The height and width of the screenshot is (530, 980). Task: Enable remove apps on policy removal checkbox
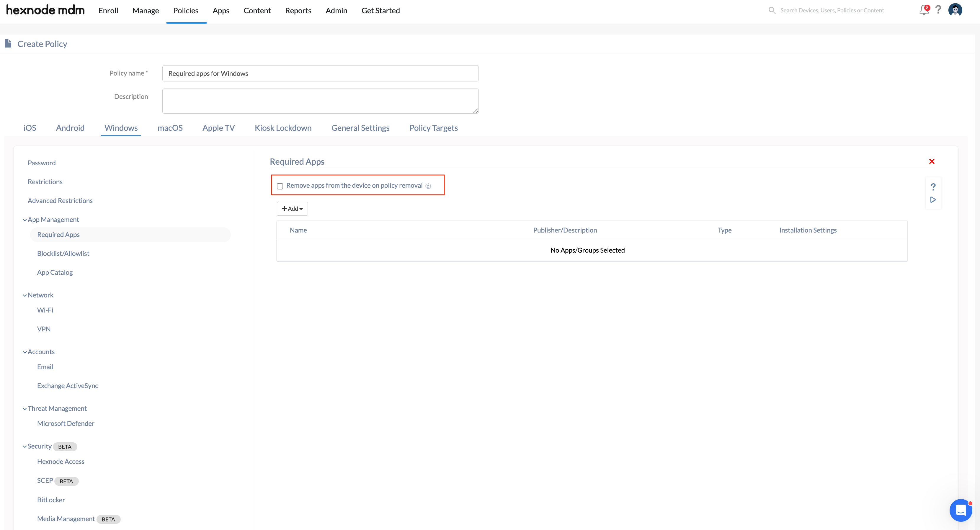point(280,186)
